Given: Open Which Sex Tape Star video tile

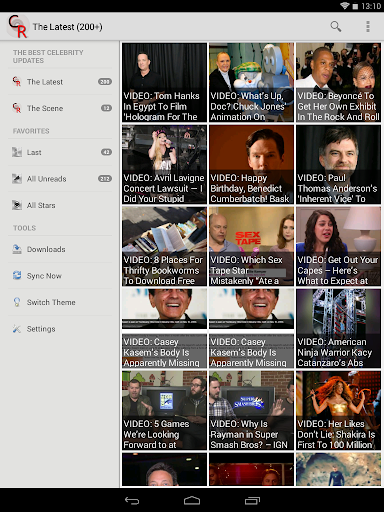Looking at the screenshot, I should tap(251, 246).
